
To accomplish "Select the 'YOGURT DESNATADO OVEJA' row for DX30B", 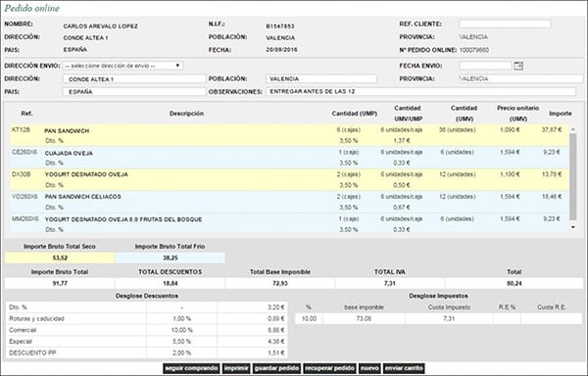I will (289, 179).
